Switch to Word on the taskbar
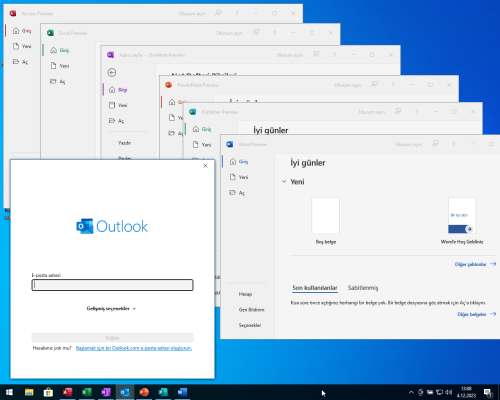The width and height of the screenshot is (500, 400). tap(182, 392)
